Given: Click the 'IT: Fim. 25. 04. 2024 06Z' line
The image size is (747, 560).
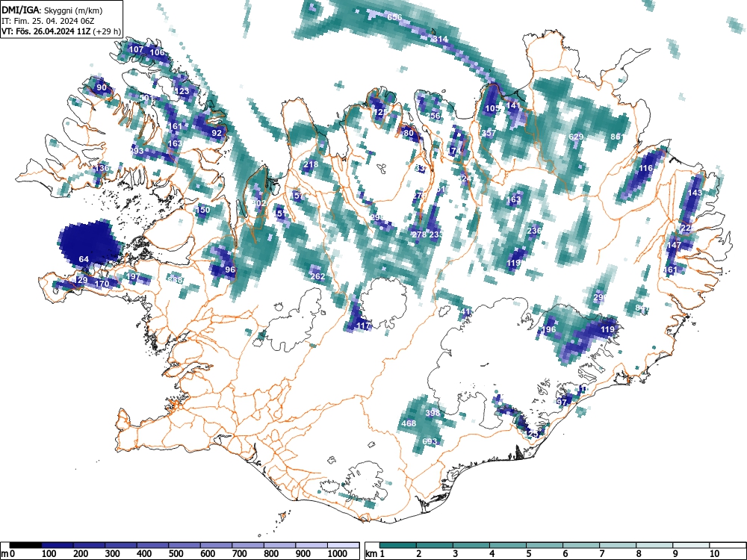Looking at the screenshot, I should [48, 21].
